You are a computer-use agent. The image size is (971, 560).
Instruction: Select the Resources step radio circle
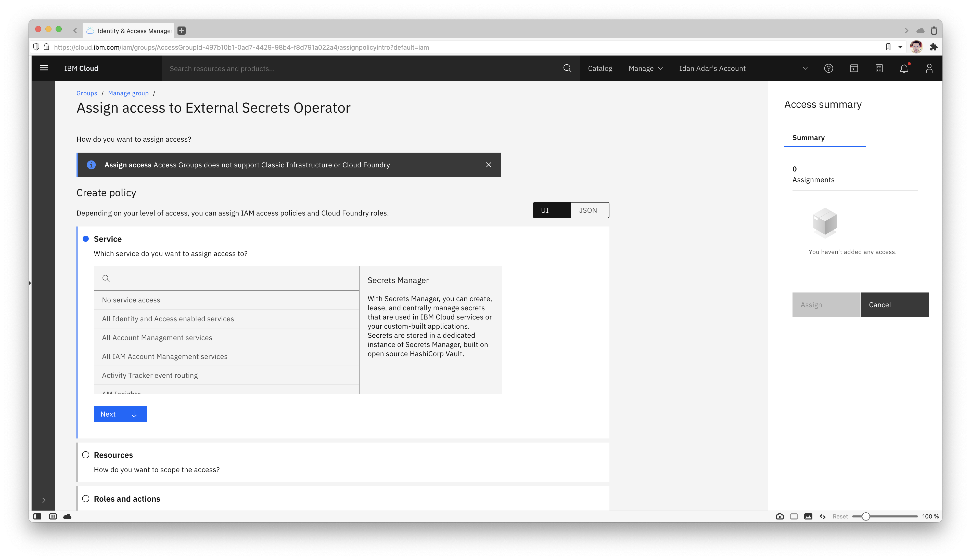coord(86,455)
